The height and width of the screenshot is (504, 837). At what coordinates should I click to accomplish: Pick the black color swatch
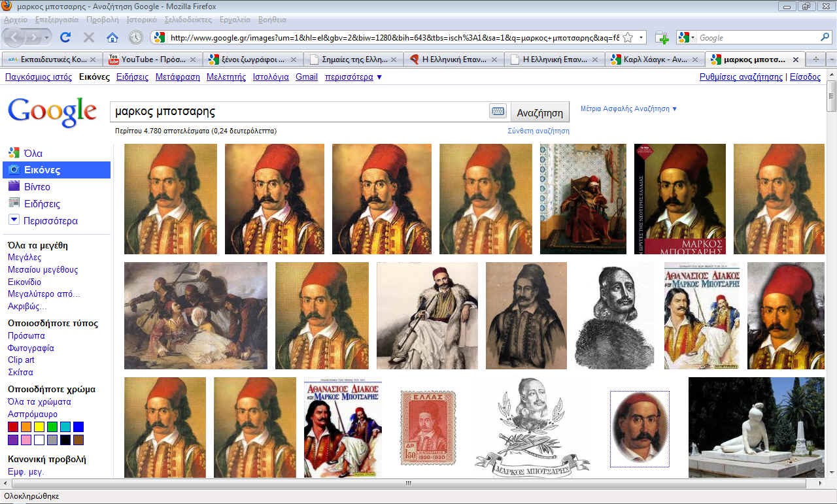click(65, 440)
